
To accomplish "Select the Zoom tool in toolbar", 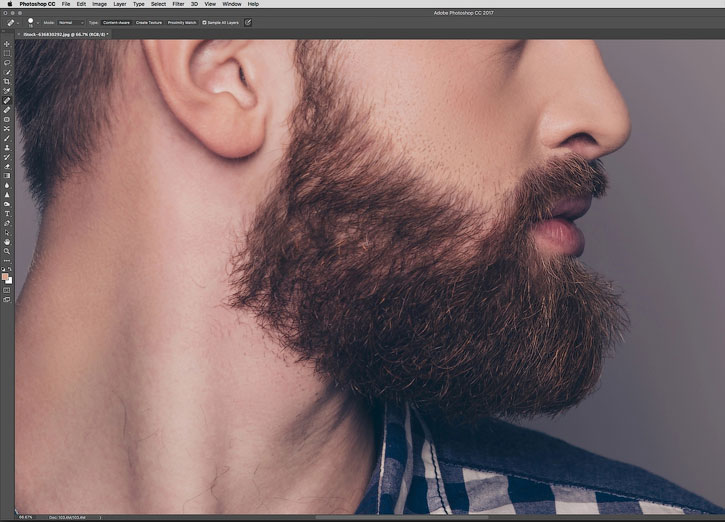I will pos(7,251).
